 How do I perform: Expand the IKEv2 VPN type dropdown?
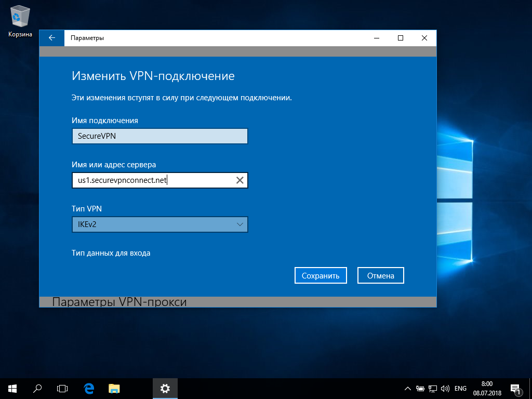(x=160, y=224)
